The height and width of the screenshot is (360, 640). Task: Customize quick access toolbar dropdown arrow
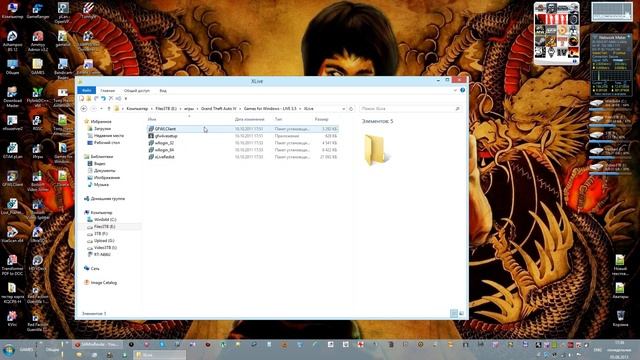pos(126,98)
